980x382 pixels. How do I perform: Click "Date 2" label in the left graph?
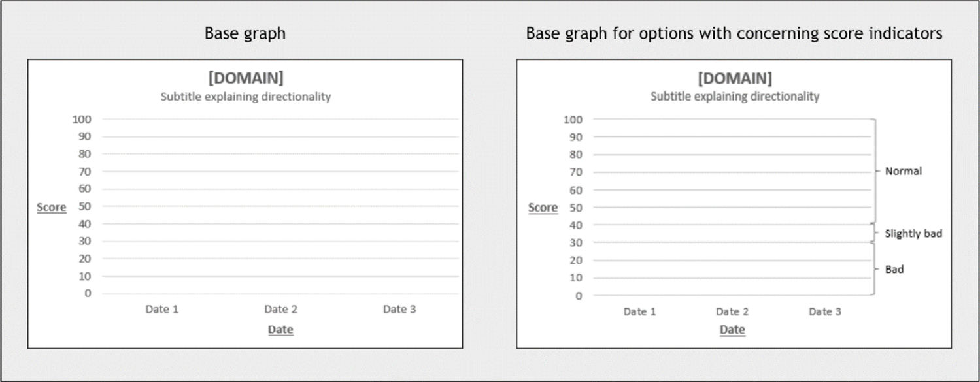click(280, 310)
